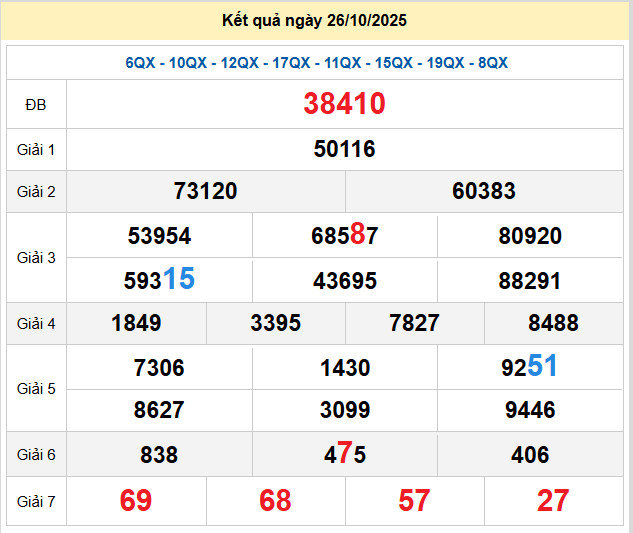Click the number 60383
The width and height of the screenshot is (633, 533).
pos(484,191)
